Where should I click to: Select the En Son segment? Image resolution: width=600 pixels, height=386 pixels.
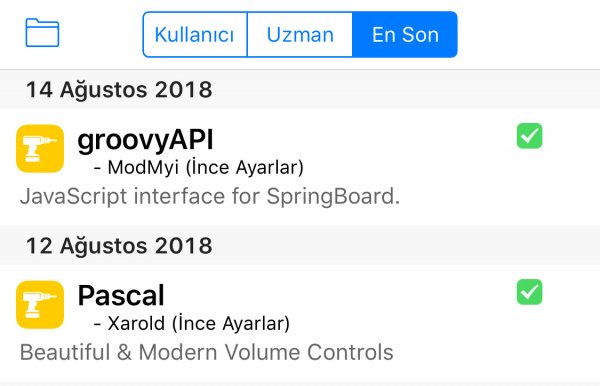[x=405, y=34]
